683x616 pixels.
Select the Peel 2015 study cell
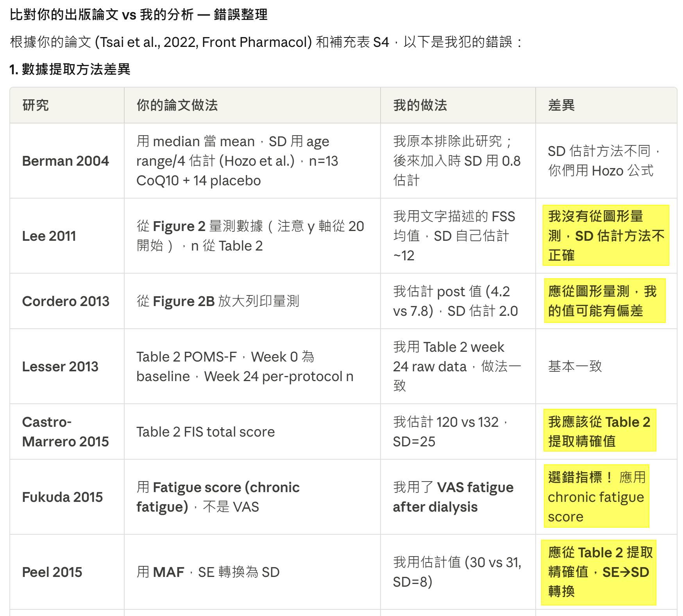[x=52, y=572]
